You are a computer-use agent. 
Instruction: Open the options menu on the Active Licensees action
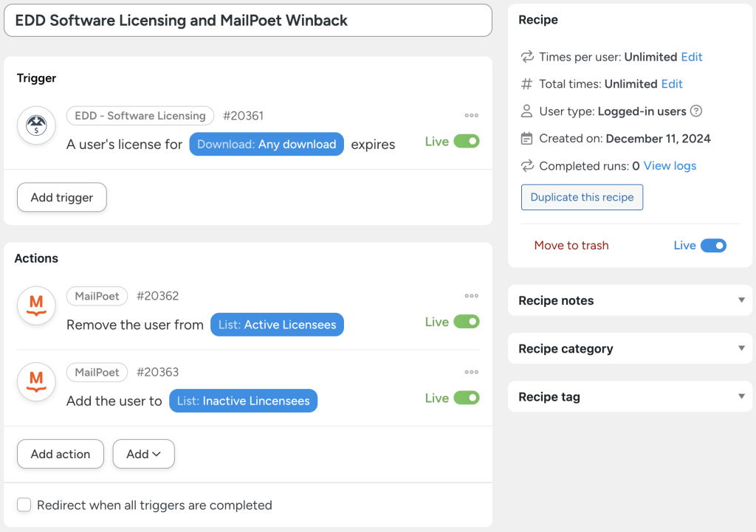471,295
